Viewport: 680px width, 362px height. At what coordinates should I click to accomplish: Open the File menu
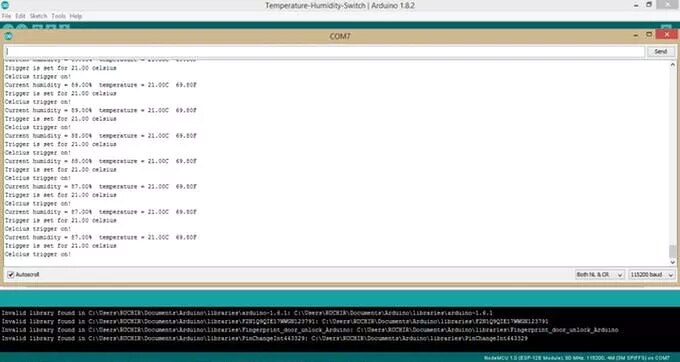6,16
